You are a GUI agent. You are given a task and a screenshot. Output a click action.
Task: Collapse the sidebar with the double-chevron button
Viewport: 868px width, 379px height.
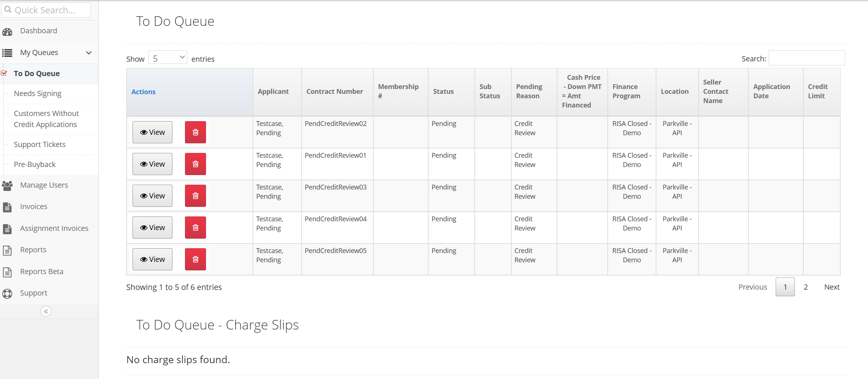click(46, 311)
